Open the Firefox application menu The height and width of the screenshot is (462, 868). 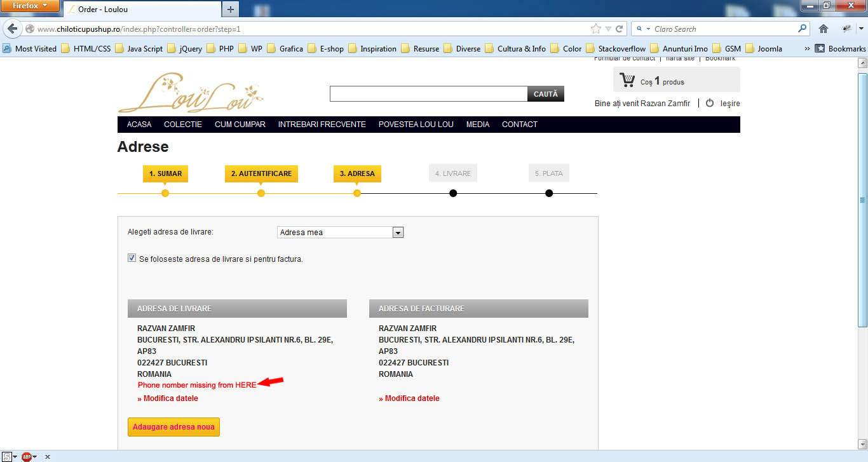point(30,6)
